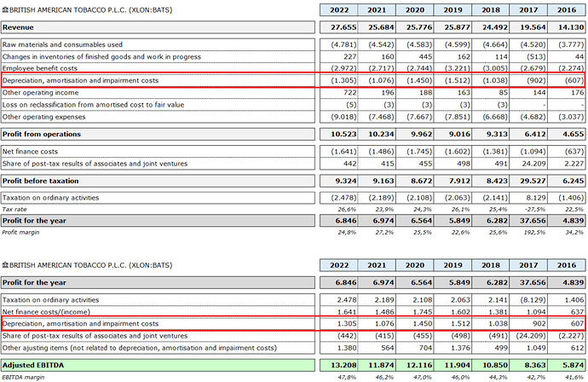Select the 2020 header in the Adjusted EBITDA table
588x382 pixels.
(x=415, y=265)
